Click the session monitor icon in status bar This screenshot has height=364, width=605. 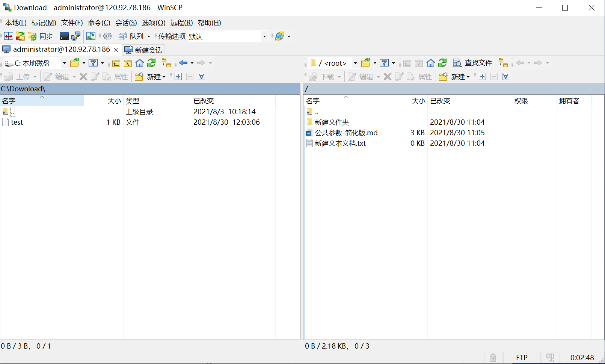tap(550, 358)
